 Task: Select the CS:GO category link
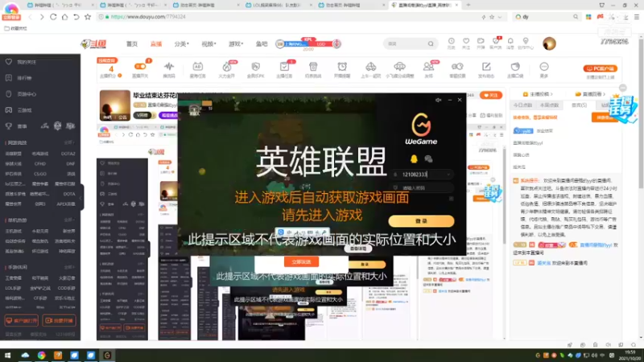pyautogui.click(x=39, y=174)
